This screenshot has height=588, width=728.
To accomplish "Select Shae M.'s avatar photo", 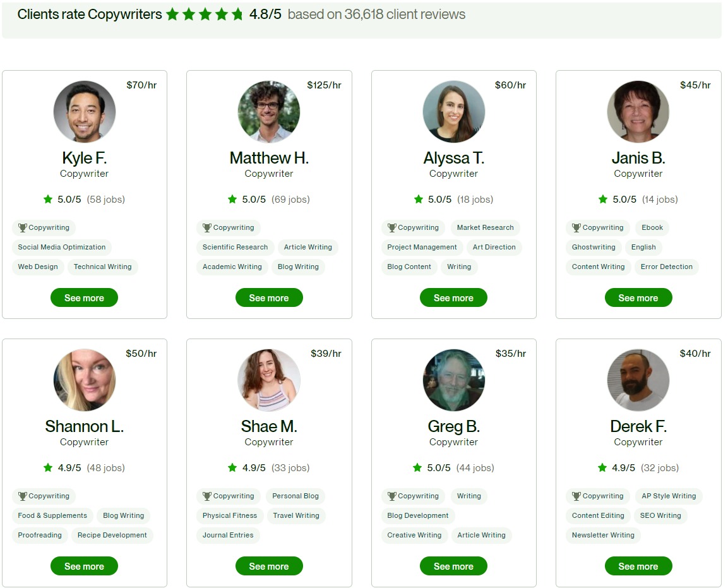I will pyautogui.click(x=269, y=380).
